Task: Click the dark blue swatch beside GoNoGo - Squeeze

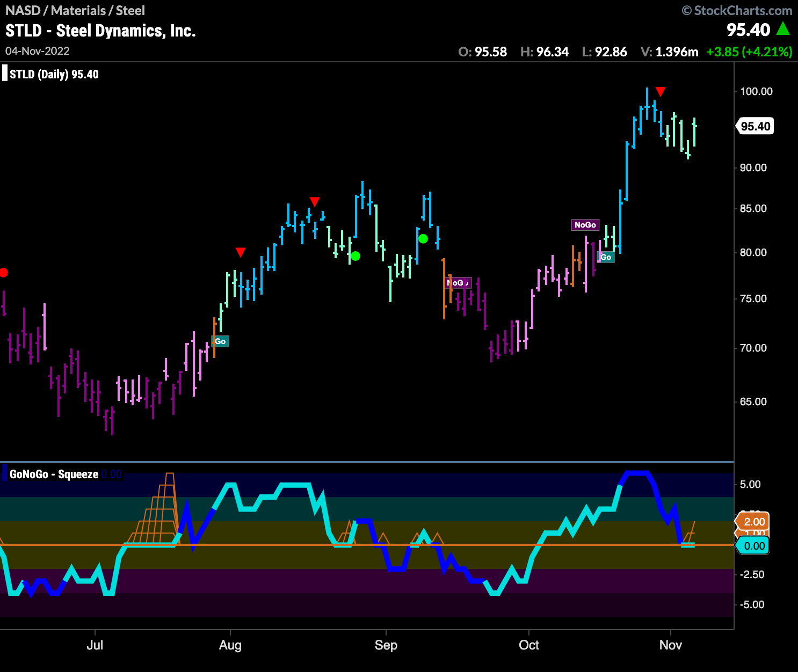Action: 5,474
